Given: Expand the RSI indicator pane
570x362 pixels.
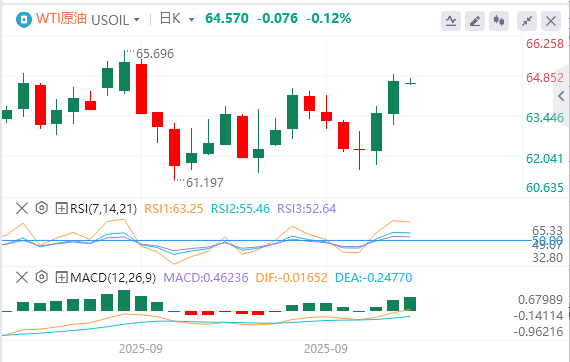Looking at the screenshot, I should pos(61,209).
